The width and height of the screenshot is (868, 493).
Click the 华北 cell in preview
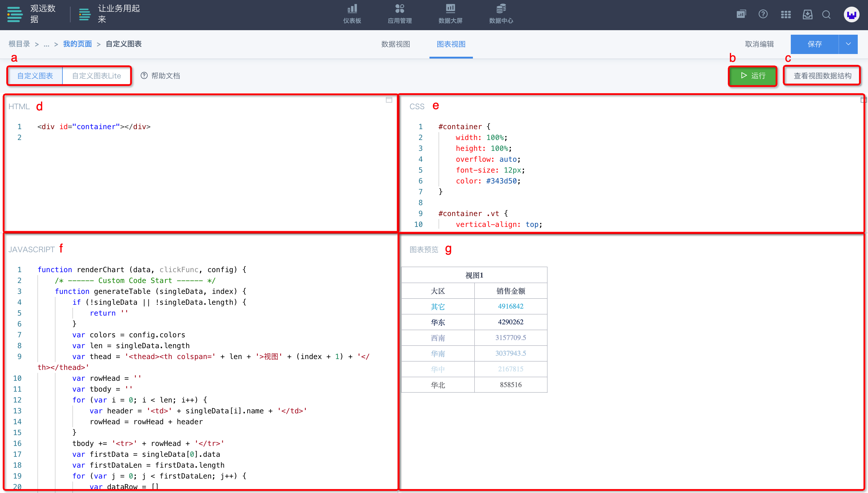coord(438,385)
